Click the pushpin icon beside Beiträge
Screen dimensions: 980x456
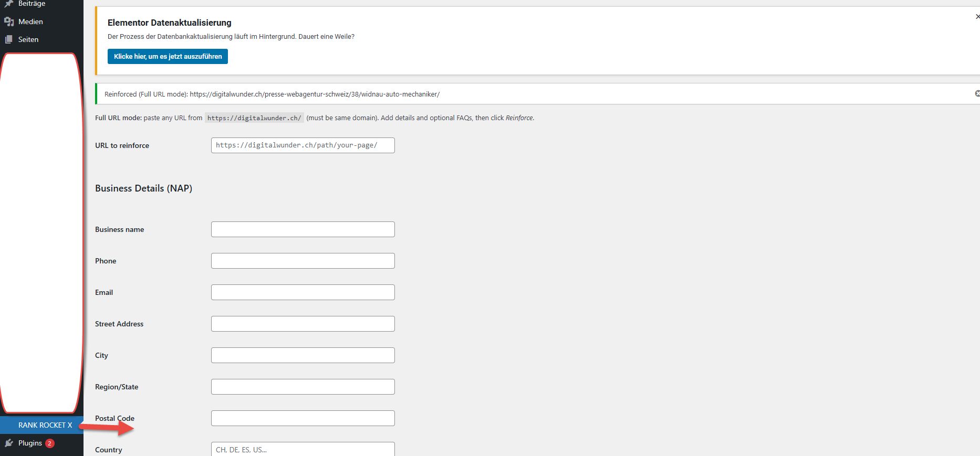[x=9, y=4]
